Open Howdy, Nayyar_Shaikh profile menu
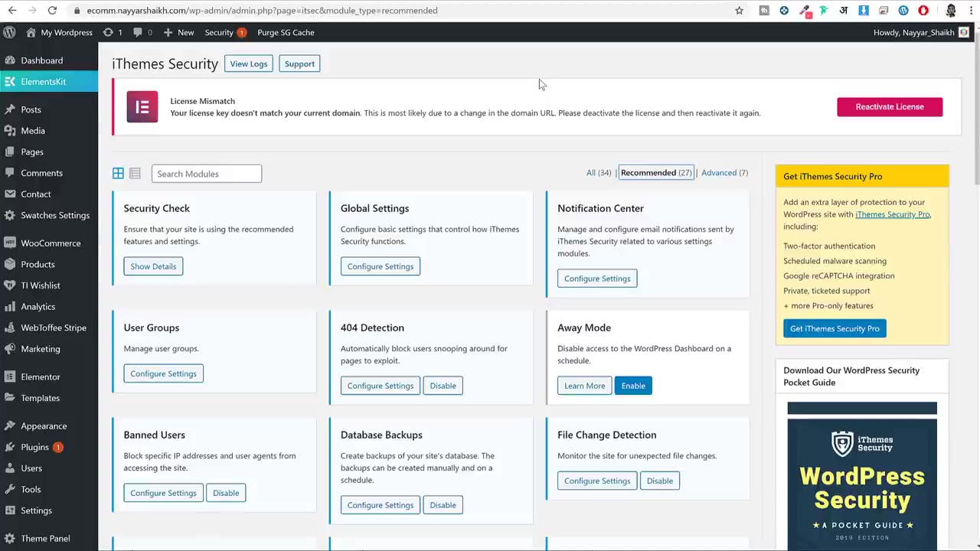The image size is (980, 551). [921, 32]
